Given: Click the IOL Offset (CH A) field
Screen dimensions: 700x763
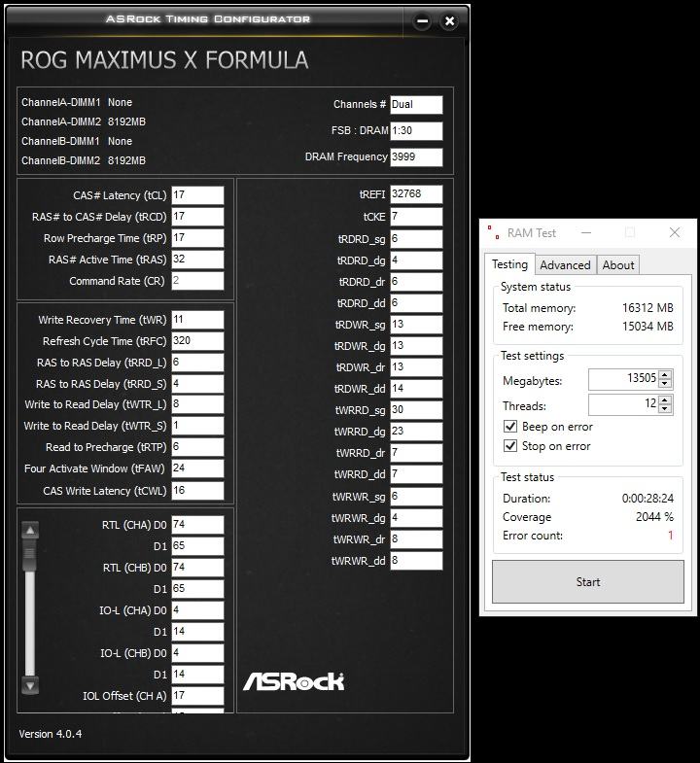Looking at the screenshot, I should tap(197, 696).
